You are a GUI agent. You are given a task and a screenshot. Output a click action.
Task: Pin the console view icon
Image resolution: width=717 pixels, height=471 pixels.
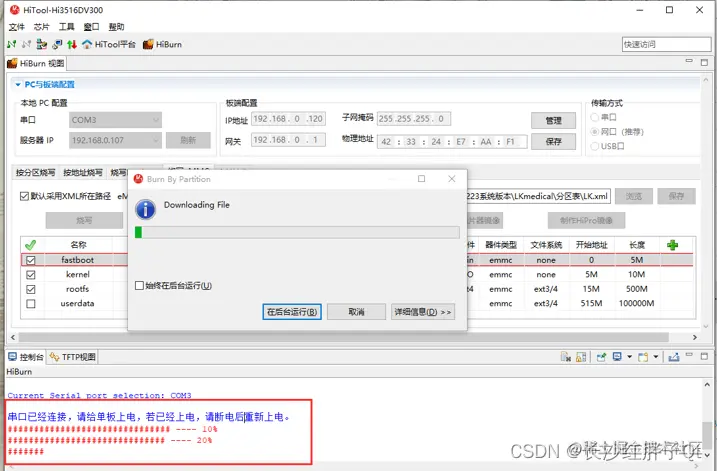pyautogui.click(x=601, y=357)
